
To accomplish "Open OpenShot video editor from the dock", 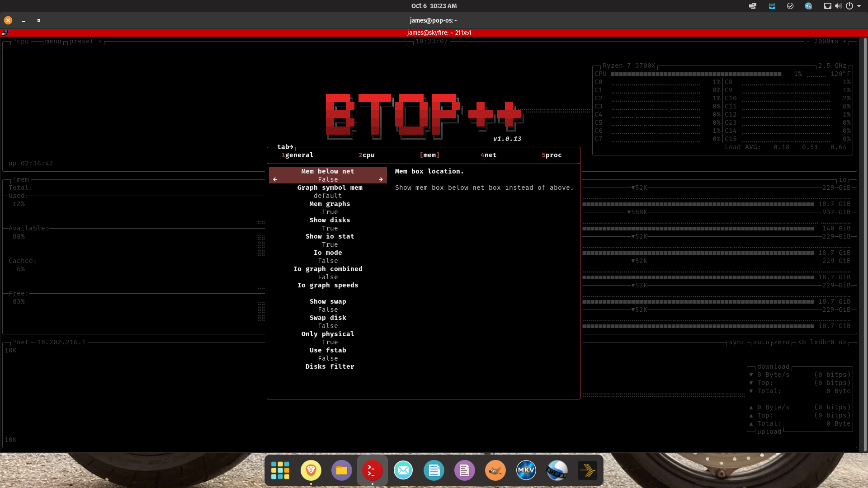I will pos(557,470).
